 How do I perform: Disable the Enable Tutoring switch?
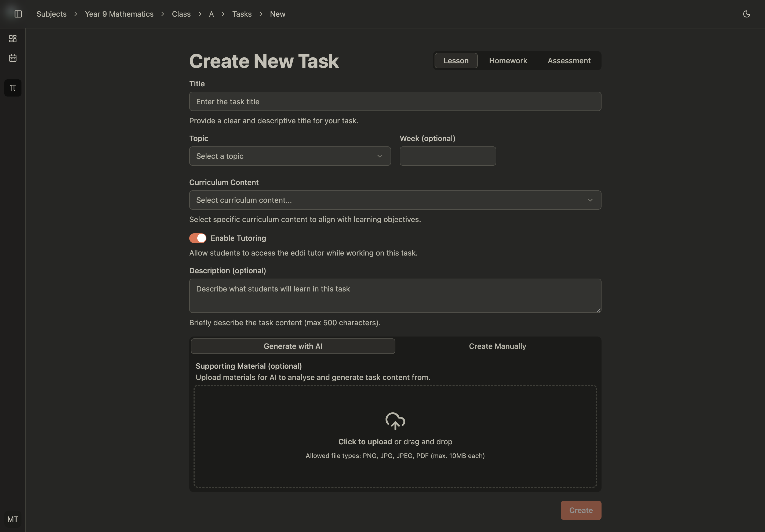point(198,238)
